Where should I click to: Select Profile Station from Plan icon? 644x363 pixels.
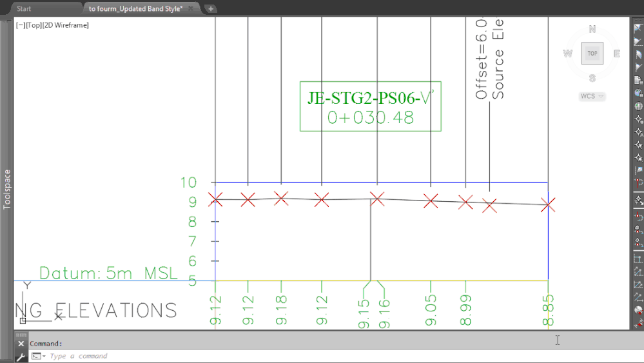point(638,216)
